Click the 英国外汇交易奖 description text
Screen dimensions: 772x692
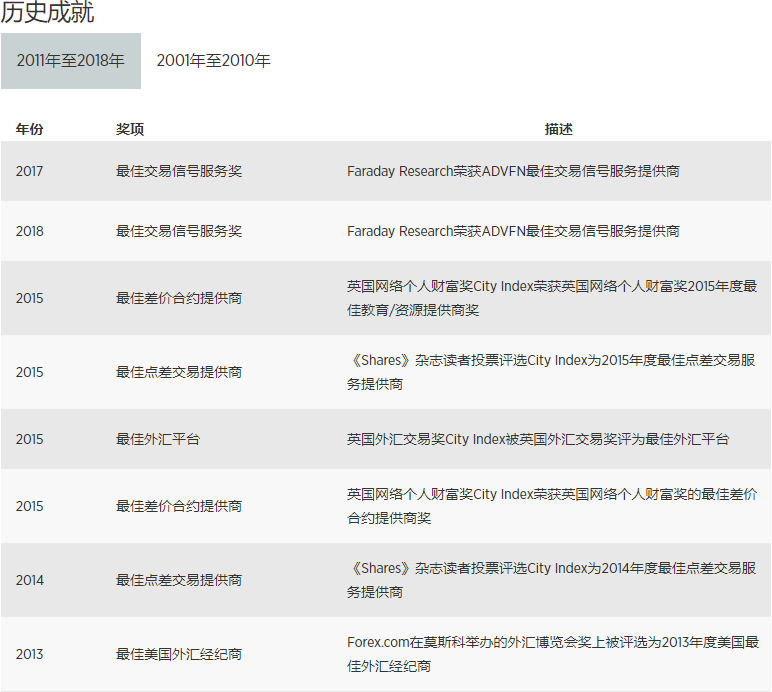point(538,439)
